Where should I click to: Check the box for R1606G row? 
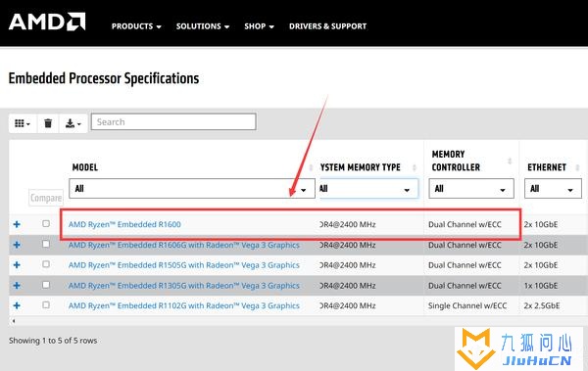[46, 244]
